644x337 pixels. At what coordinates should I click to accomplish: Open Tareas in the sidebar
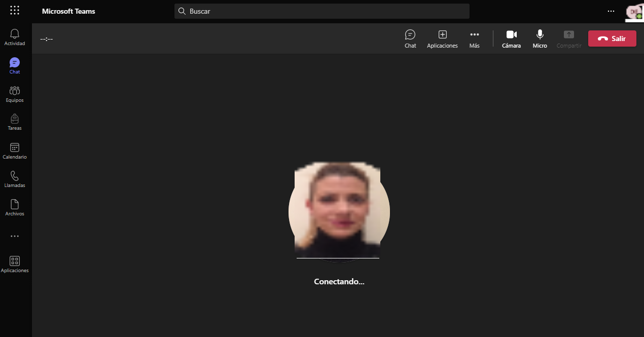(x=15, y=122)
